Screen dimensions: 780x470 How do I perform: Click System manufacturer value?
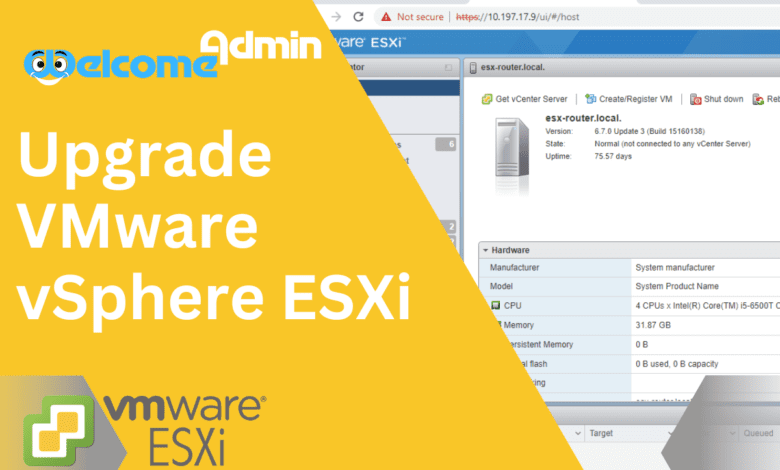(675, 268)
